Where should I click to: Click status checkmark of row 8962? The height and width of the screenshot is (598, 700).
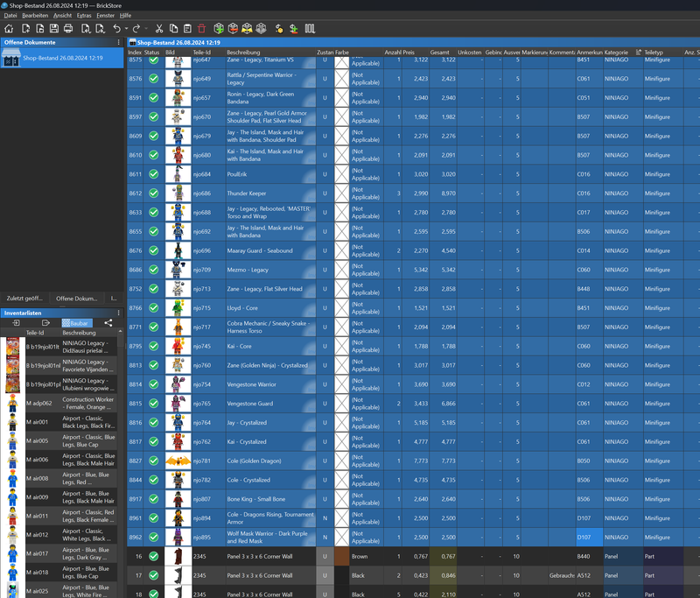154,538
